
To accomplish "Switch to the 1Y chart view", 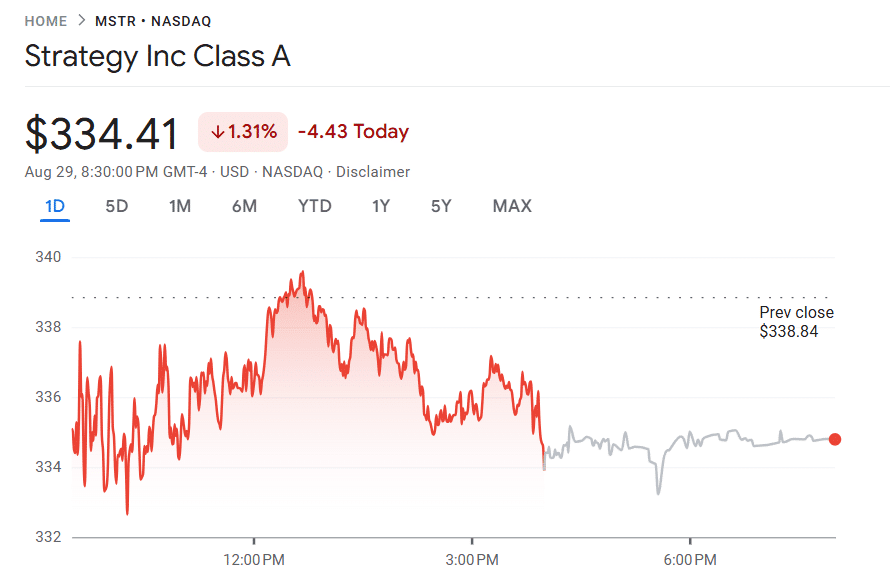I will coord(380,206).
